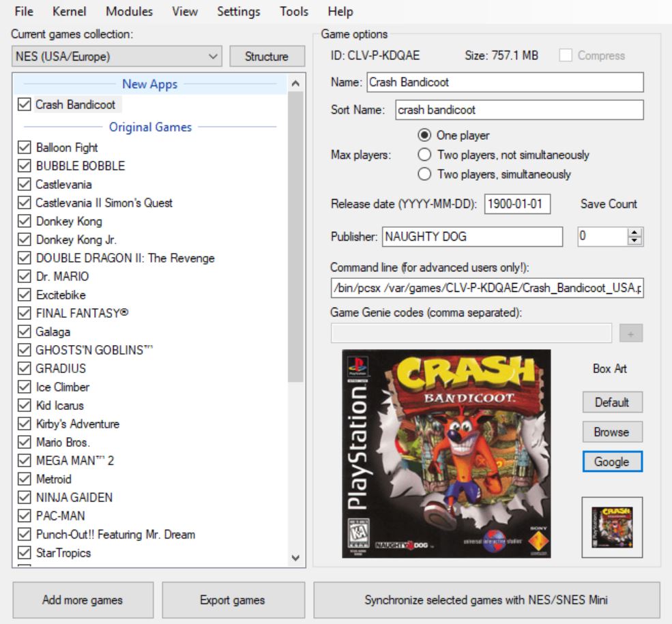
Task: Click the Browse box art button
Action: point(612,432)
